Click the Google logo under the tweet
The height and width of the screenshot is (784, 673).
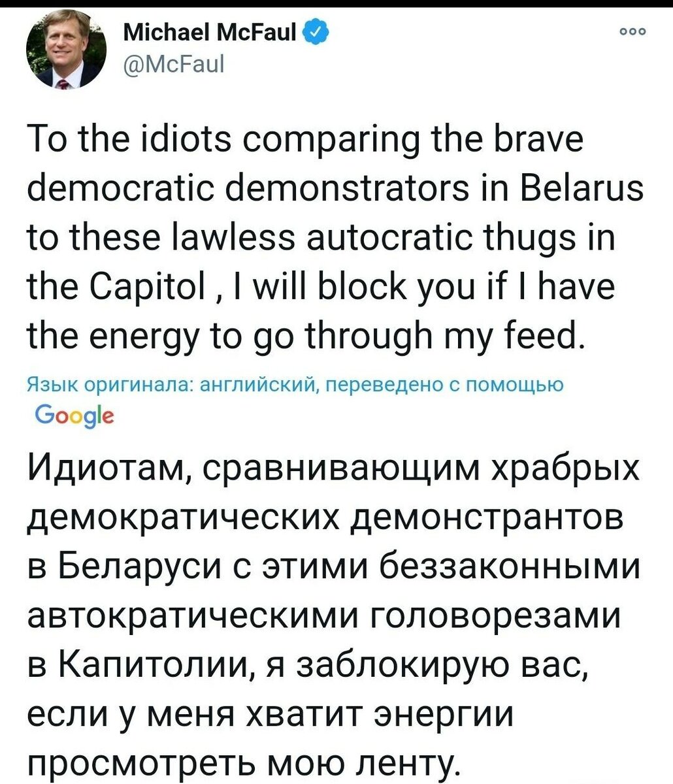coord(74,416)
